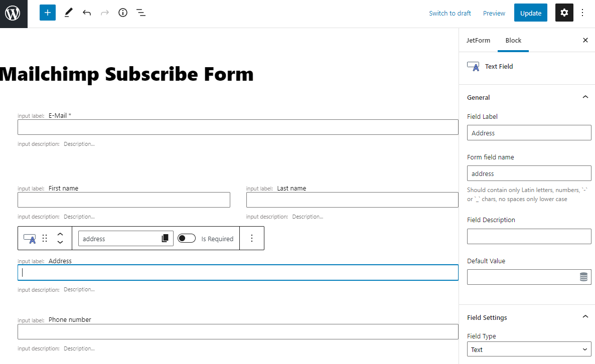
Task: Open the block inserter plus button
Action: coord(48,13)
